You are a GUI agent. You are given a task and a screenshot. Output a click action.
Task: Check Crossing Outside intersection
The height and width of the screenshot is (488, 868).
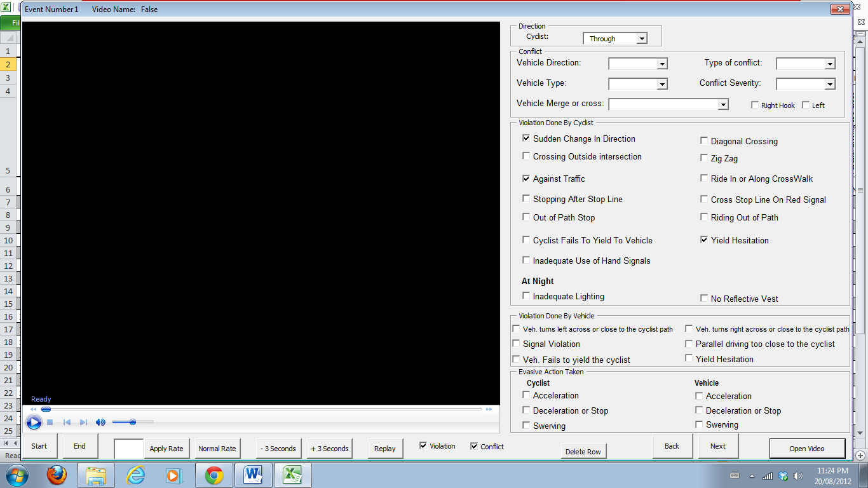point(526,156)
